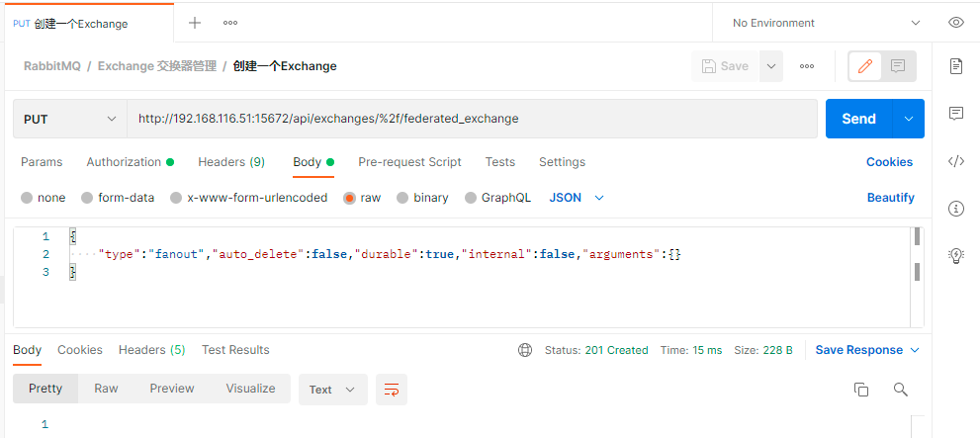This screenshot has width=980, height=438.
Task: Copy response using the copy icon
Action: [x=860, y=390]
